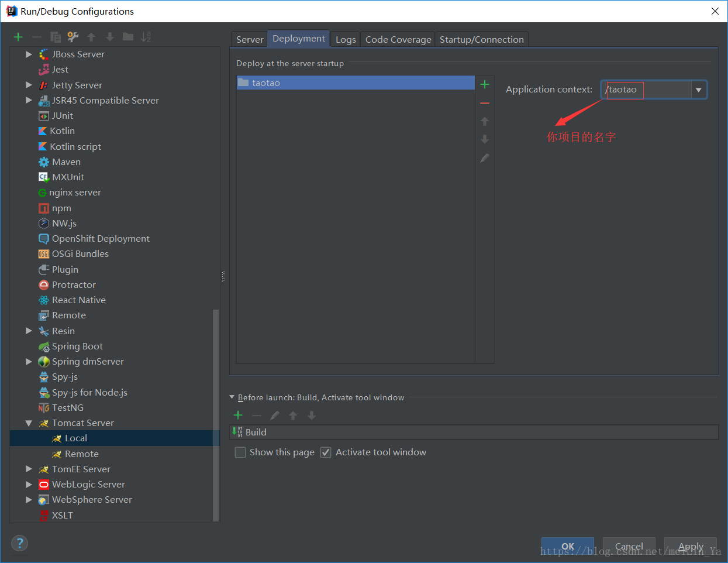The height and width of the screenshot is (563, 728).
Task: Expand Resin tree node
Action: pyautogui.click(x=29, y=331)
